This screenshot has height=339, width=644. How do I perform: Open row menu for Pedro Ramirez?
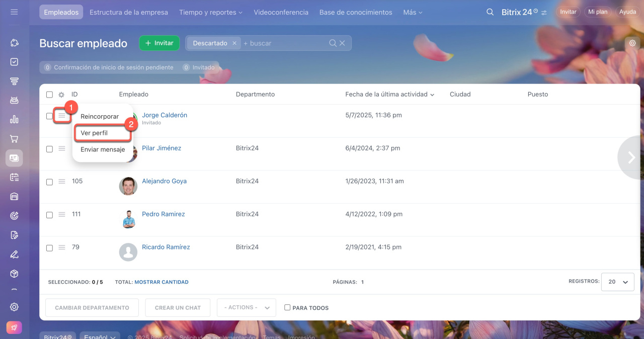62,214
